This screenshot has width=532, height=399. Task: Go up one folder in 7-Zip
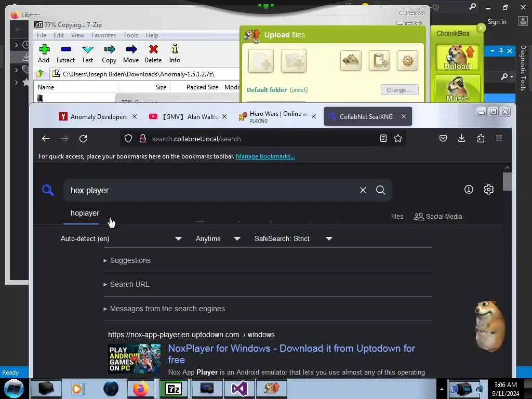[40, 74]
